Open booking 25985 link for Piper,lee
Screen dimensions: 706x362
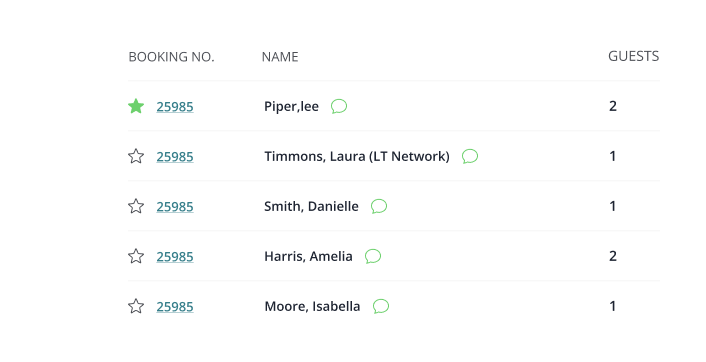coord(175,107)
